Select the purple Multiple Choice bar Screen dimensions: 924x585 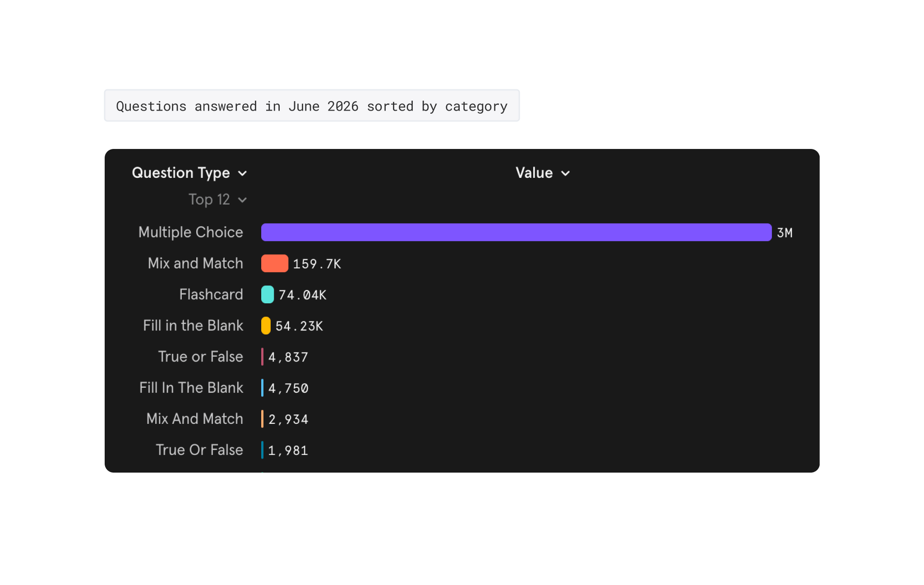[x=516, y=232]
